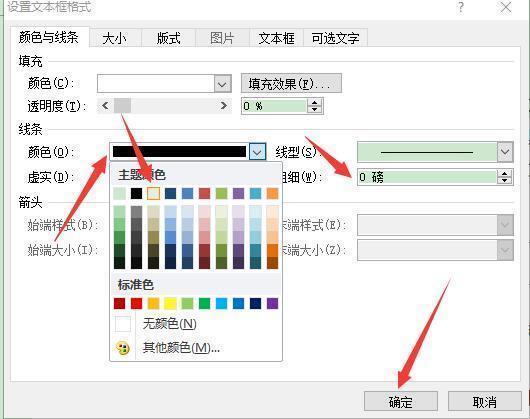Decrease line weight with down arrow
This screenshot has height=419, width=530.
(x=505, y=180)
